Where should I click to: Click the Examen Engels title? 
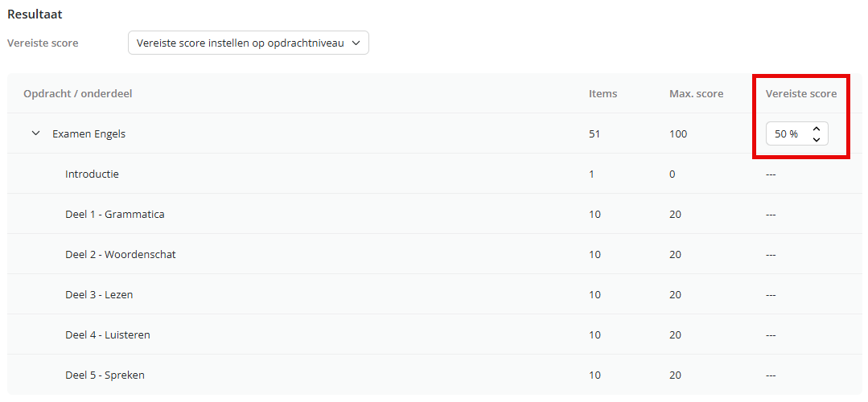click(88, 133)
